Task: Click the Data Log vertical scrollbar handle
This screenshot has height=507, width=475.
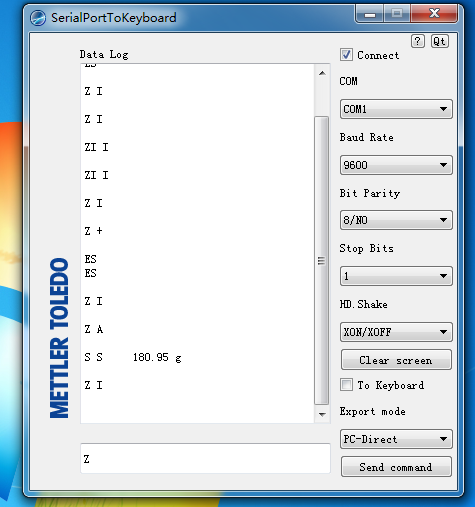Action: click(322, 260)
